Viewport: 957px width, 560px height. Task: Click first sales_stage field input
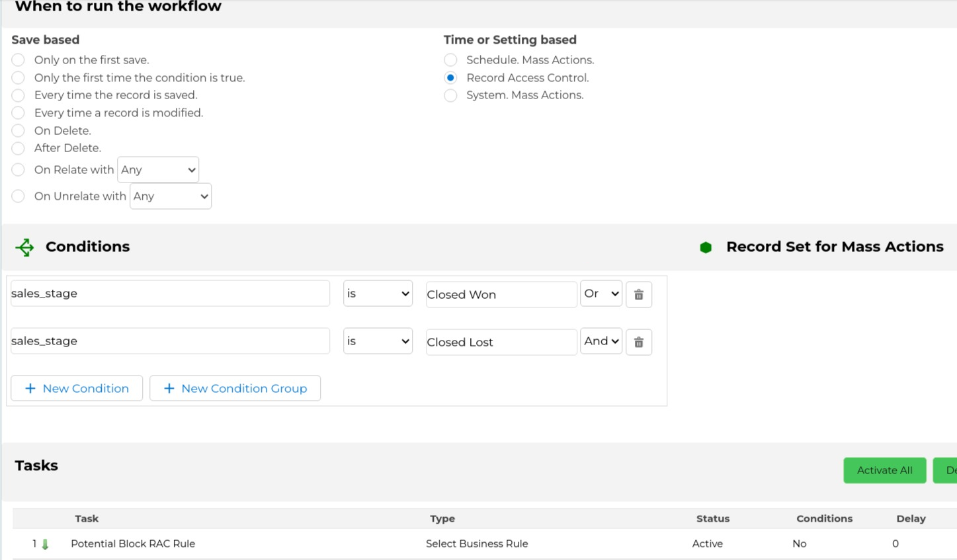pos(170,294)
